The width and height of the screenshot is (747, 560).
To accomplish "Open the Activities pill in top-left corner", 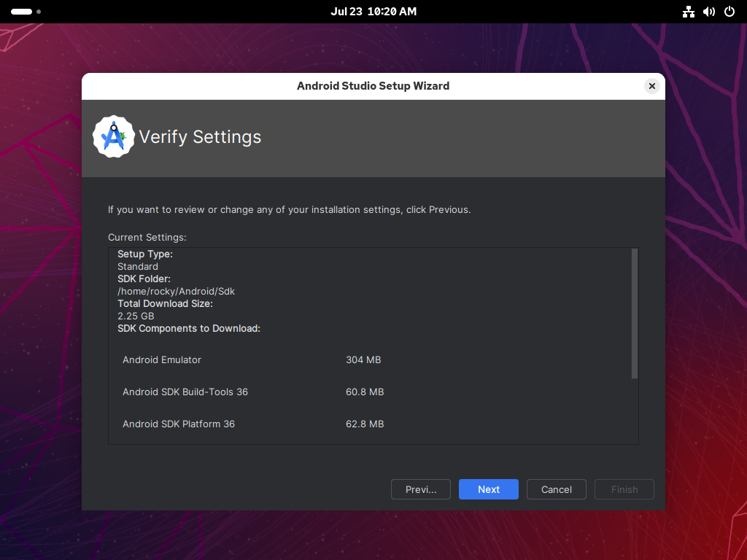I will point(21,12).
